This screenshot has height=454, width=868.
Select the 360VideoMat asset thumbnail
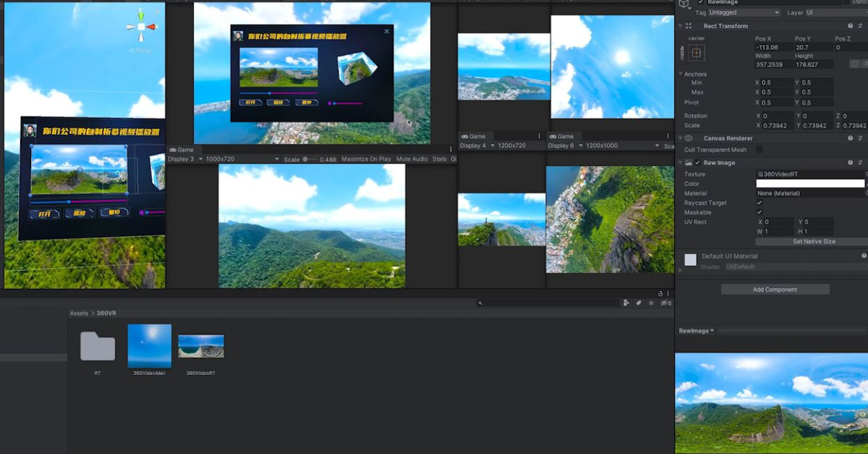150,346
